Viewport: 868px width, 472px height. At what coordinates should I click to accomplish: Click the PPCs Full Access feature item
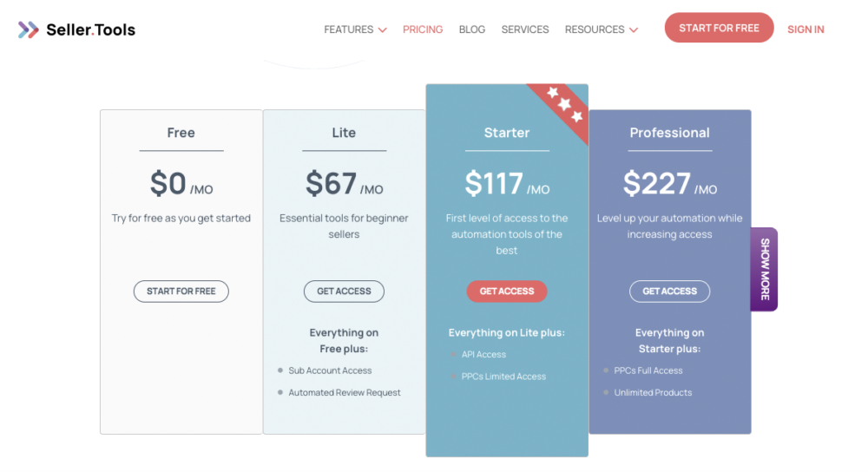point(648,370)
